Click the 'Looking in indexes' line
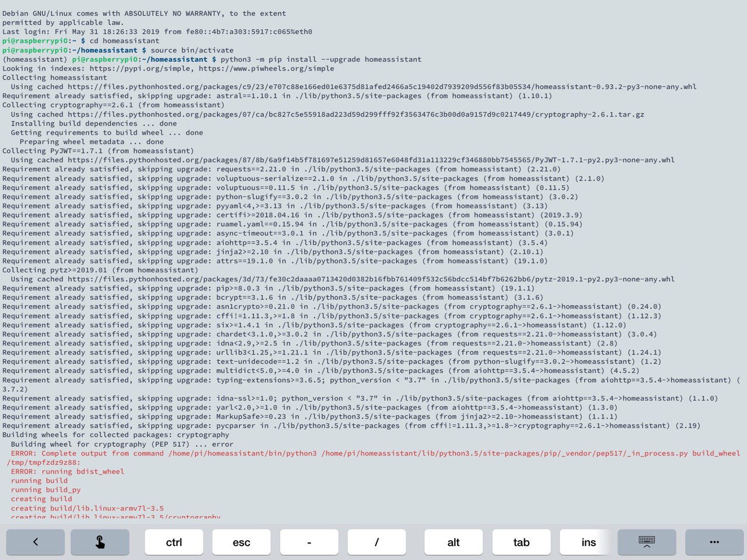747x560 pixels. pyautogui.click(x=168, y=68)
